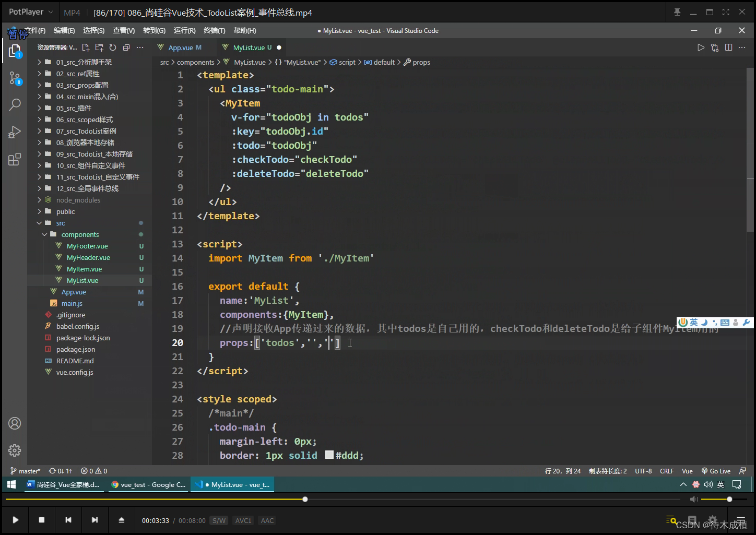
Task: Expand the 01_src_分析脚手架 folder
Action: (x=89, y=62)
